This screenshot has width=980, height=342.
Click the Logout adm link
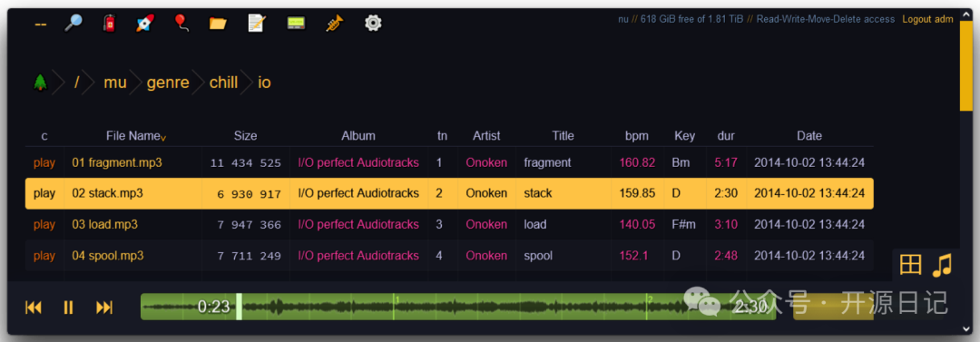point(927,19)
